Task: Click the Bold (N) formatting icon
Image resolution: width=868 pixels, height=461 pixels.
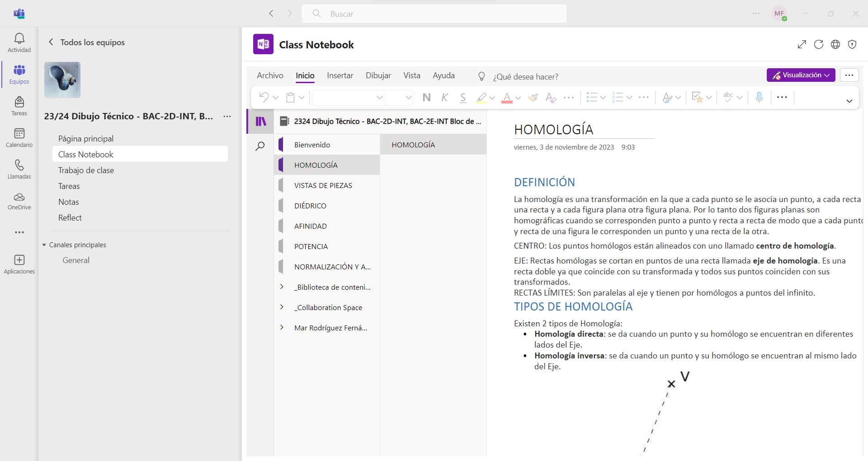Action: [426, 98]
